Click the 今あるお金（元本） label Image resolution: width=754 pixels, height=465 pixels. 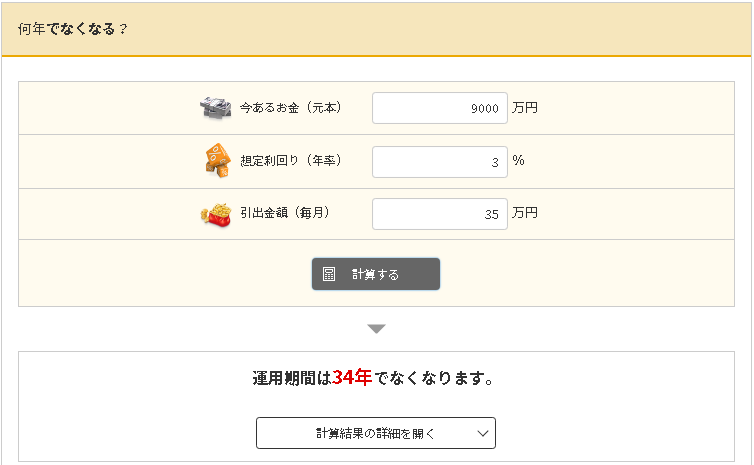coord(291,108)
